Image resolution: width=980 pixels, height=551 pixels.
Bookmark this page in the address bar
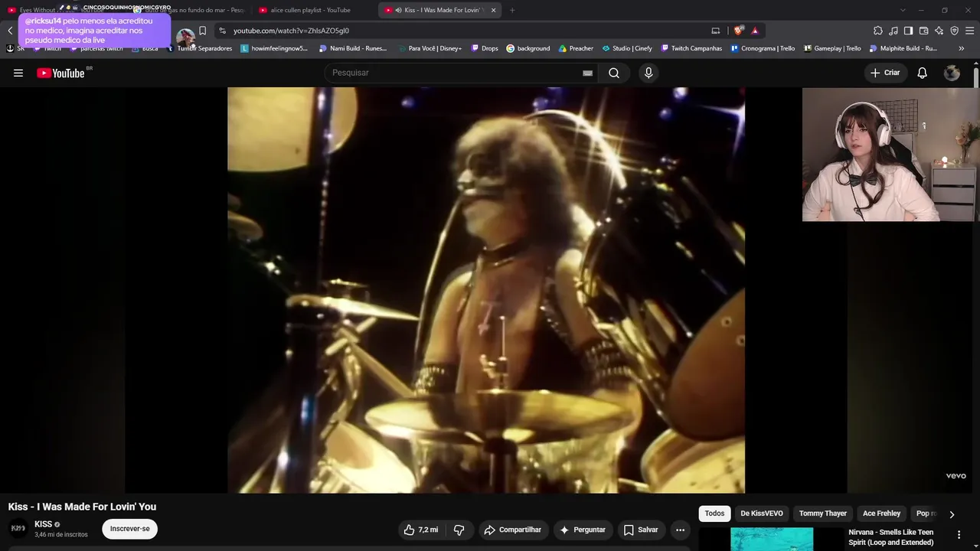[203, 31]
